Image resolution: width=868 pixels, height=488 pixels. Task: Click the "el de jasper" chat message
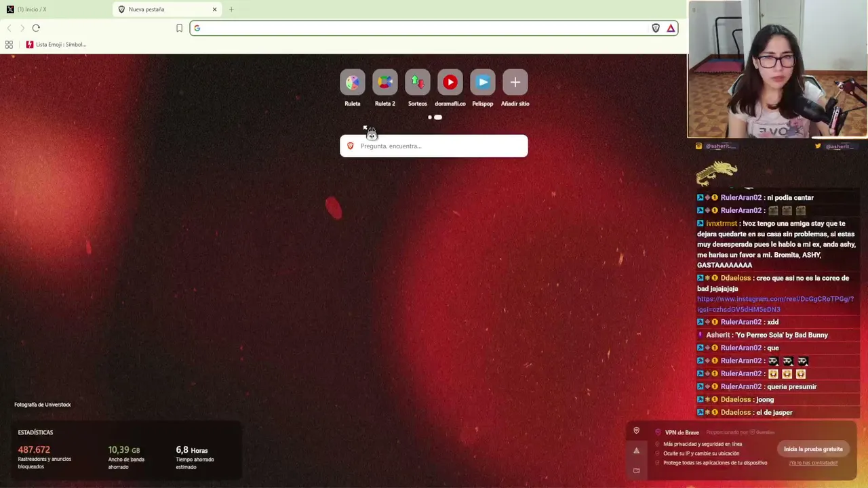774,413
